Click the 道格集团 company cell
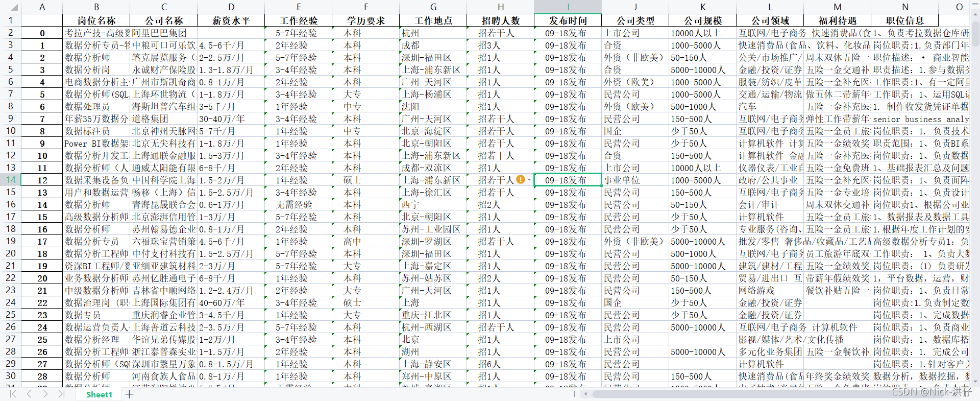 (164, 119)
